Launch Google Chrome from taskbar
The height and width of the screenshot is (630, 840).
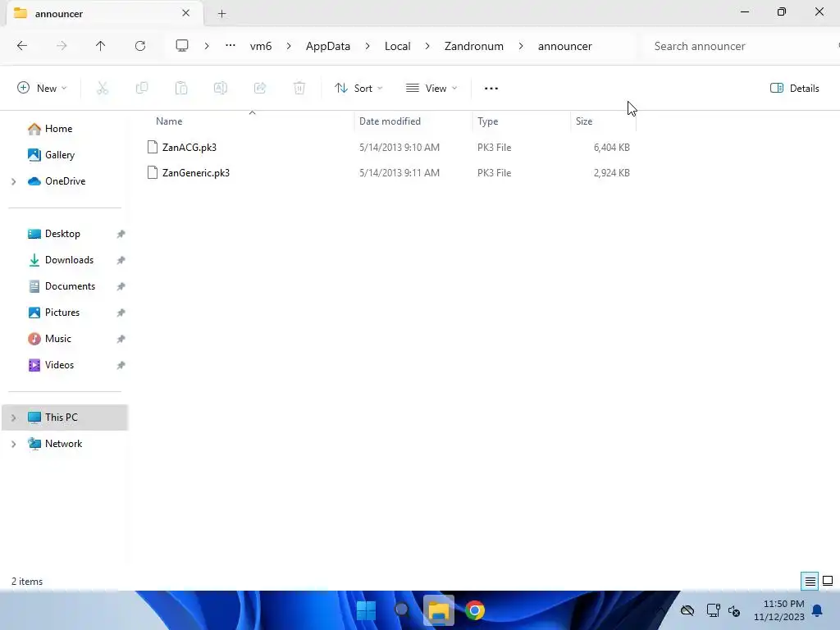point(475,610)
